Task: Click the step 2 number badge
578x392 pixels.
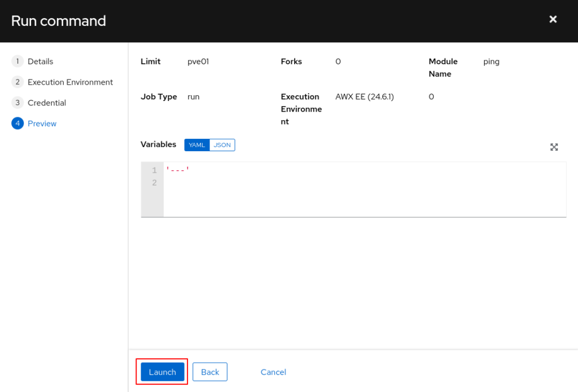Action: 17,82
